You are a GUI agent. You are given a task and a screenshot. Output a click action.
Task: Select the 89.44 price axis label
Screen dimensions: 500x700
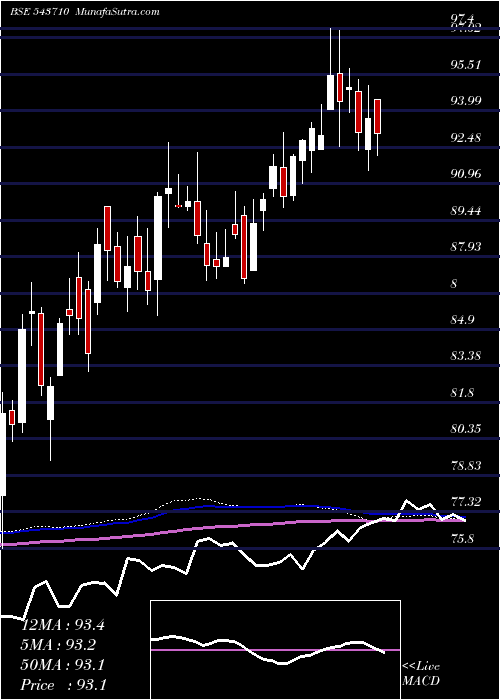coord(466,210)
